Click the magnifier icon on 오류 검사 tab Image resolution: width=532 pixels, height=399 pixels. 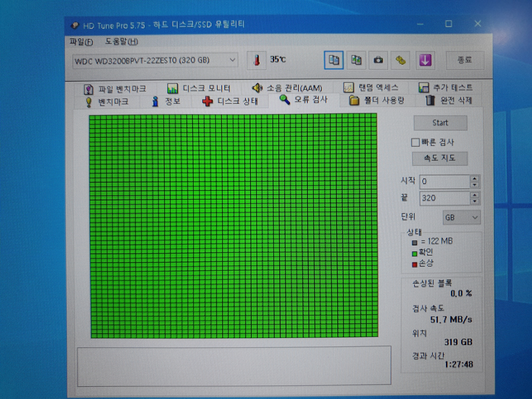click(285, 100)
